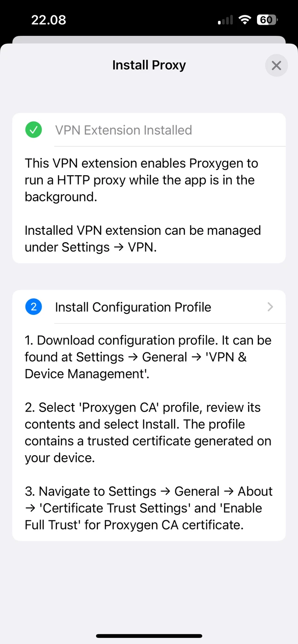Tap the background card behind the sheet
Viewport: 298px width, 644px height.
coord(149,40)
